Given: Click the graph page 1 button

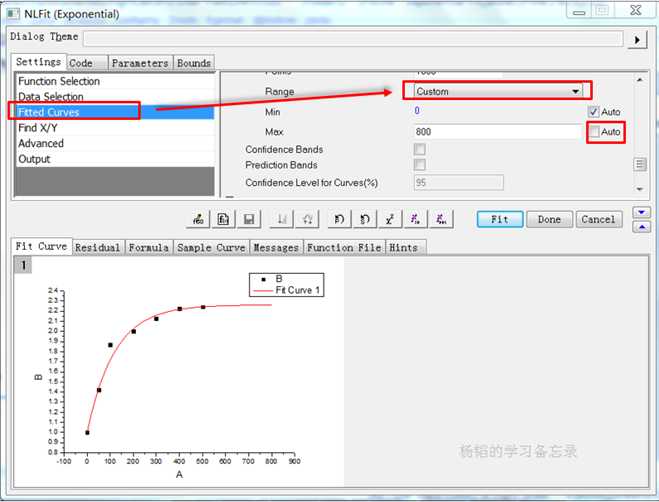Looking at the screenshot, I should click(24, 265).
